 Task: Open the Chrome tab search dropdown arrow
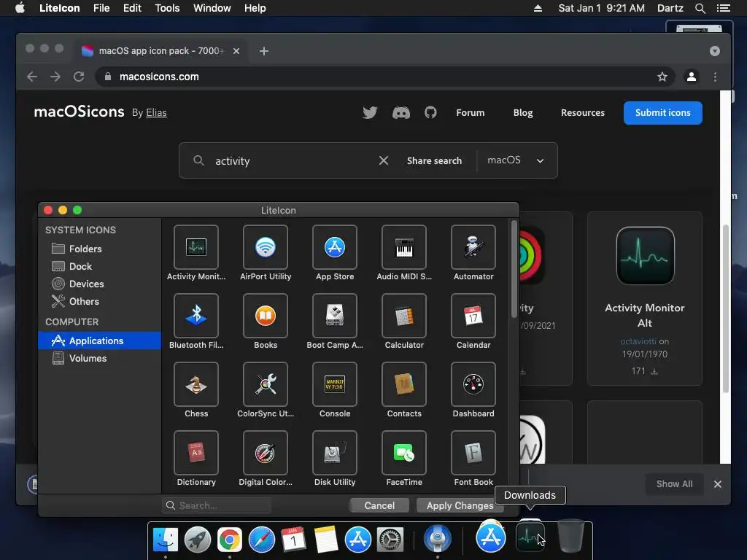(715, 51)
